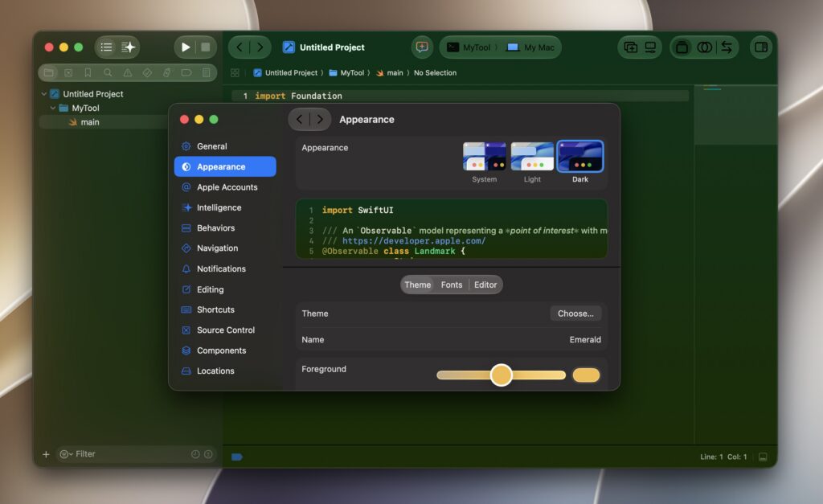Click the swap arrows editor option icon

tap(727, 47)
